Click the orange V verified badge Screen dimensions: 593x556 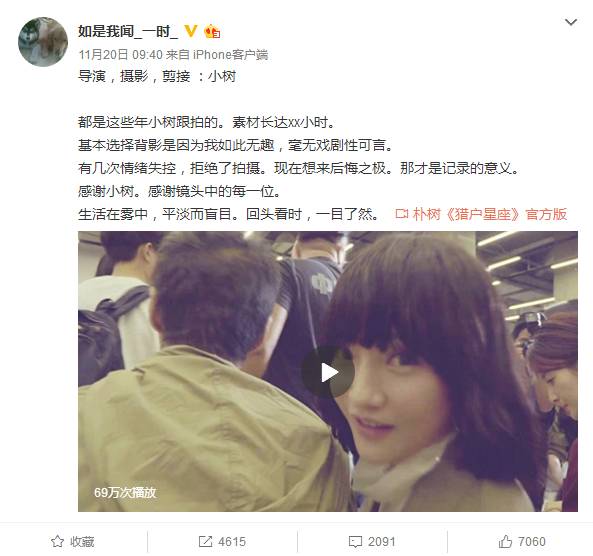[x=191, y=31]
